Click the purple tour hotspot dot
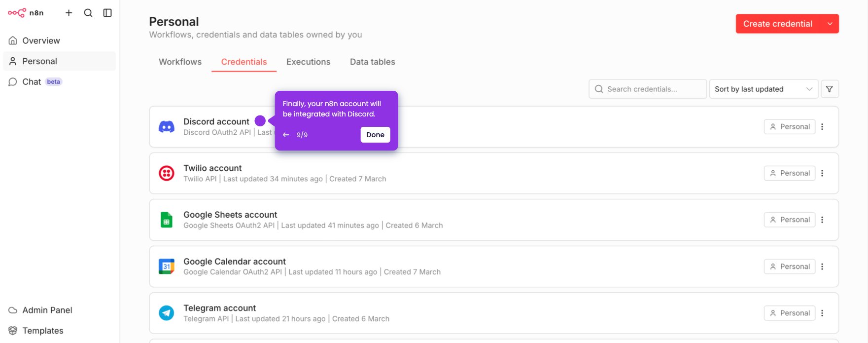This screenshot has height=343, width=868. (x=260, y=121)
